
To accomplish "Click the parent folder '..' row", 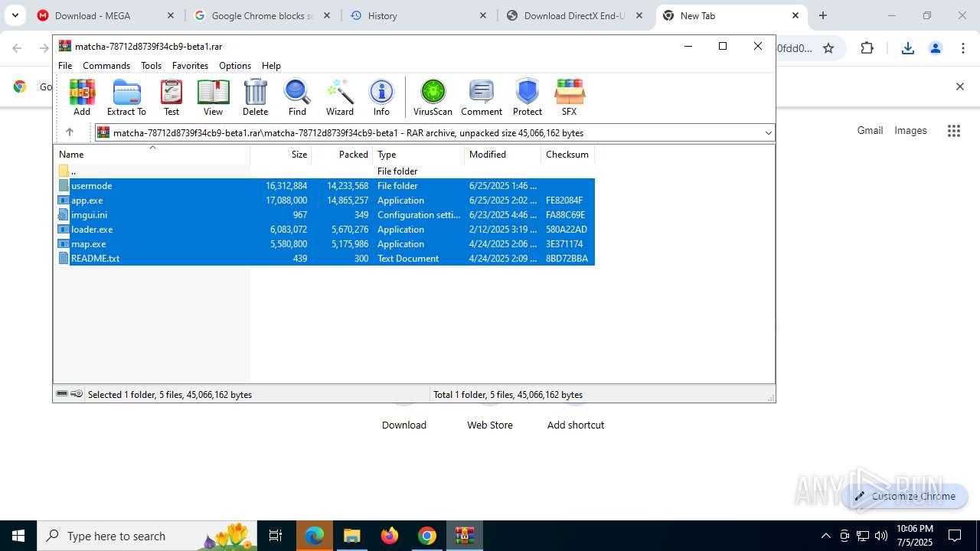I will (325, 171).
